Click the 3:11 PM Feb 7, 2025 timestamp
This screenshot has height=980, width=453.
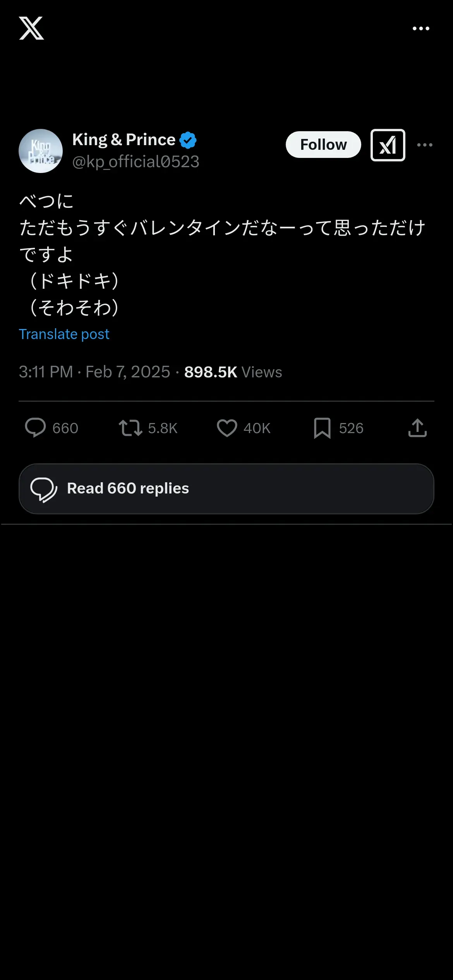(94, 372)
